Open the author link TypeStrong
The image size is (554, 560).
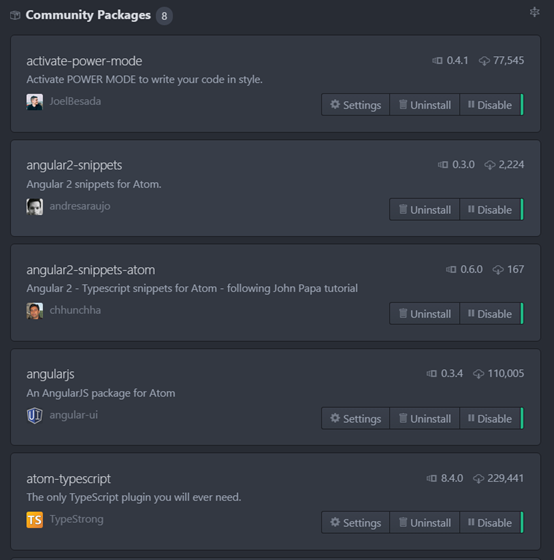tap(76, 519)
